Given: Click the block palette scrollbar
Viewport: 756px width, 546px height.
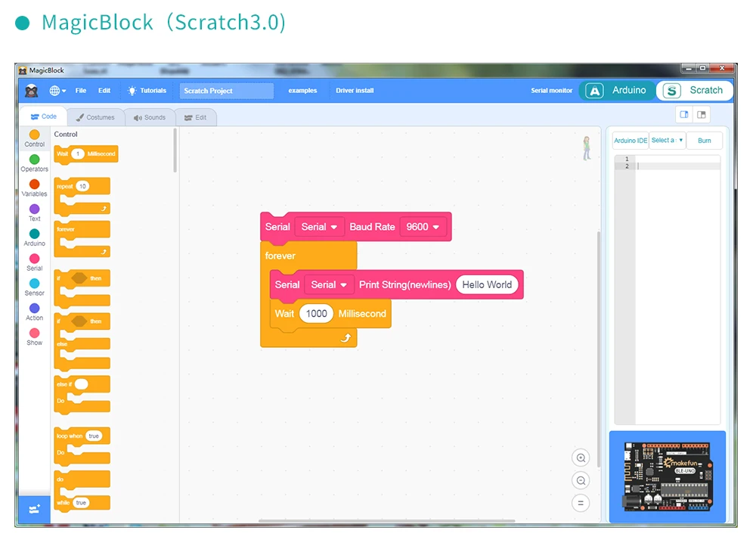Looking at the screenshot, I should 175,150.
